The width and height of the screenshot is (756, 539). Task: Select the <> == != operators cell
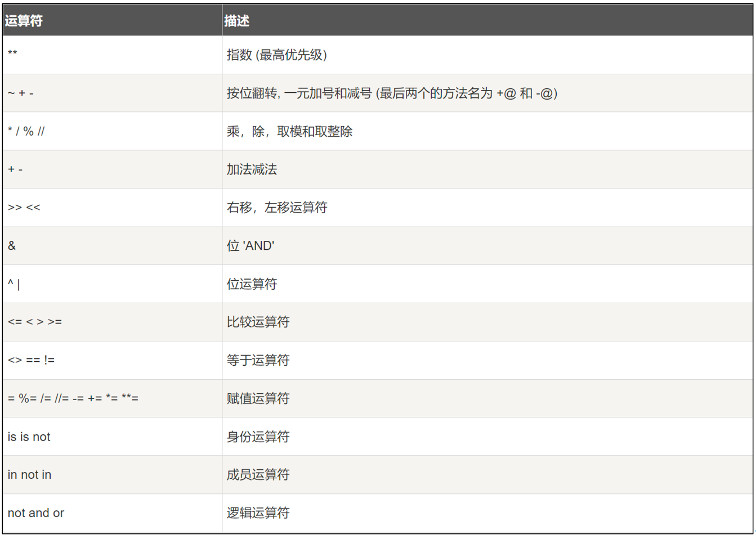pyautogui.click(x=31, y=360)
